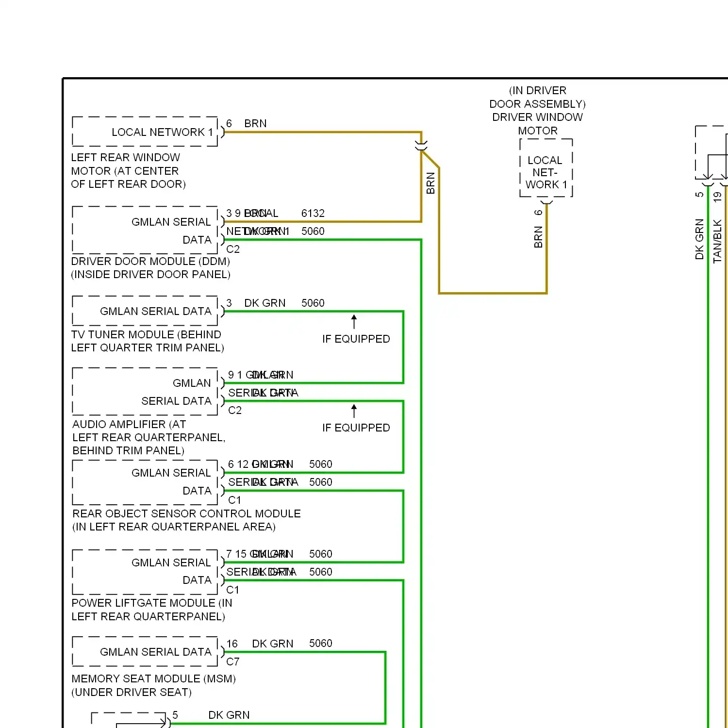Click the 5060 circuit number at TV Tuner Module
Image resolution: width=728 pixels, height=728 pixels.
tap(313, 303)
